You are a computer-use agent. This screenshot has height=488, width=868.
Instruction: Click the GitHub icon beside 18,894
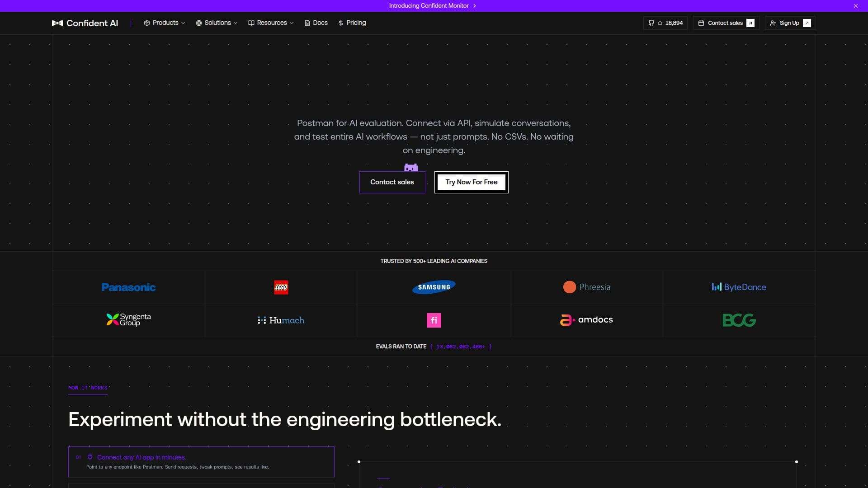coord(651,23)
